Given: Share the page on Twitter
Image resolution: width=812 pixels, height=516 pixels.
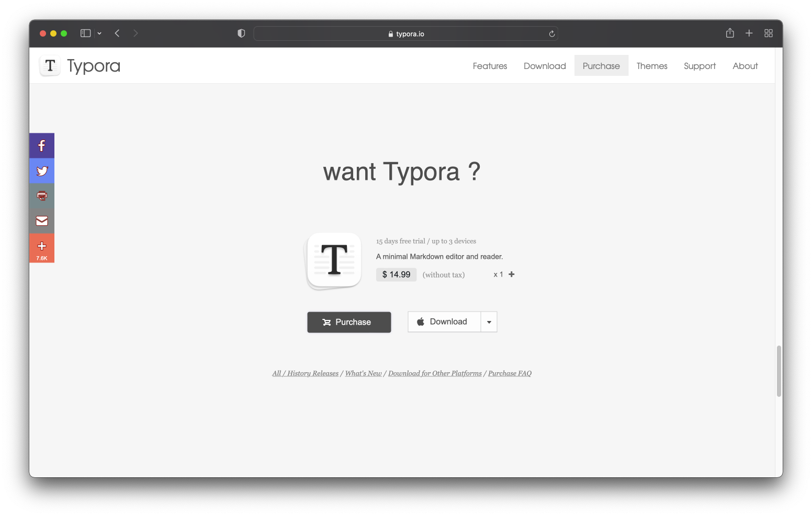Looking at the screenshot, I should pos(42,171).
